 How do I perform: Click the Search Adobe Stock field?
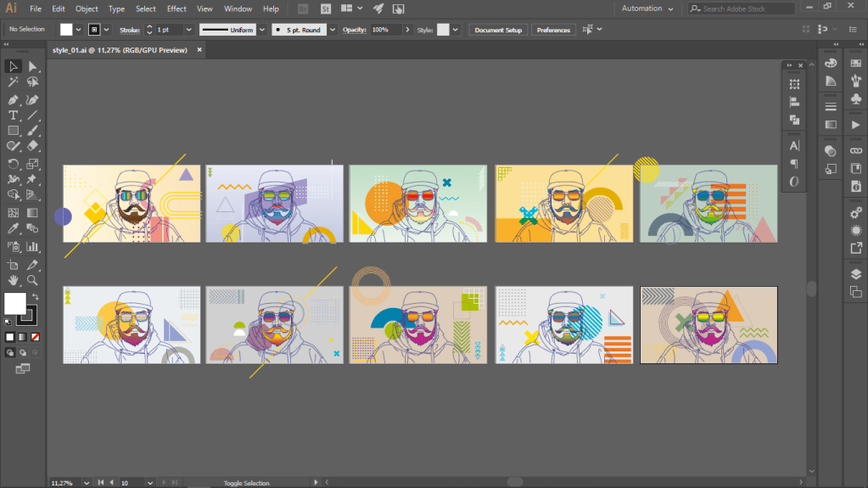tap(742, 8)
